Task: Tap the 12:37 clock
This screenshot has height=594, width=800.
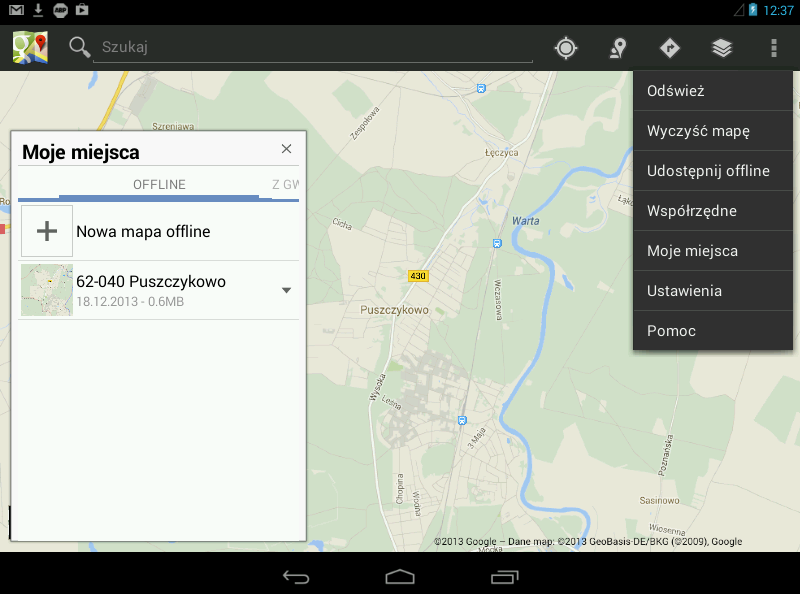Action: coord(779,10)
